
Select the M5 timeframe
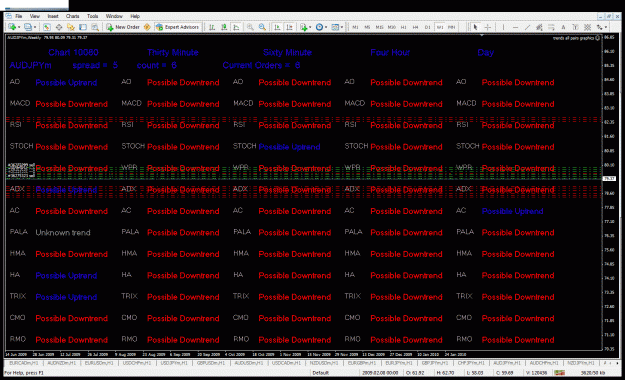(367, 27)
